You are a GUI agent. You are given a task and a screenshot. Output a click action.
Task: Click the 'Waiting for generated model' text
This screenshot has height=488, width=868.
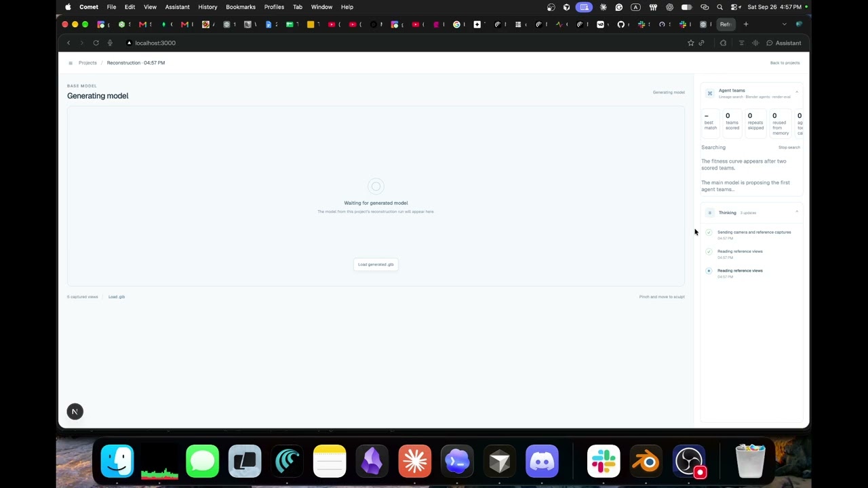click(376, 203)
